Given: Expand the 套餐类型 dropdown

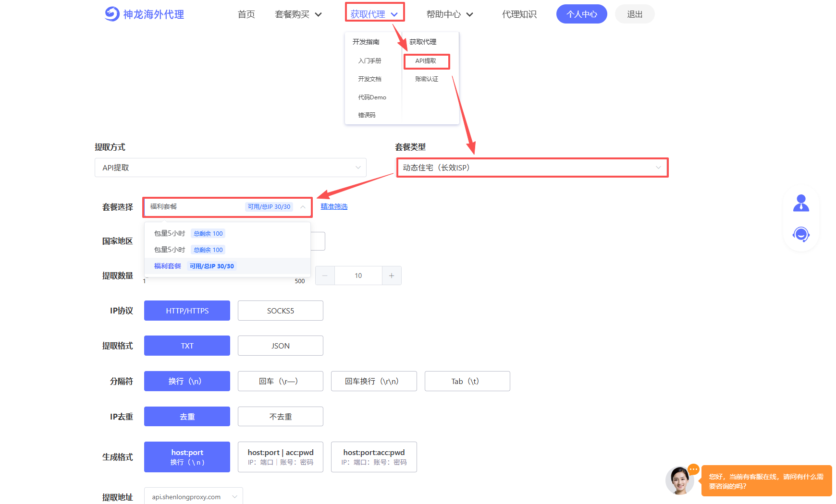Looking at the screenshot, I should (x=532, y=168).
